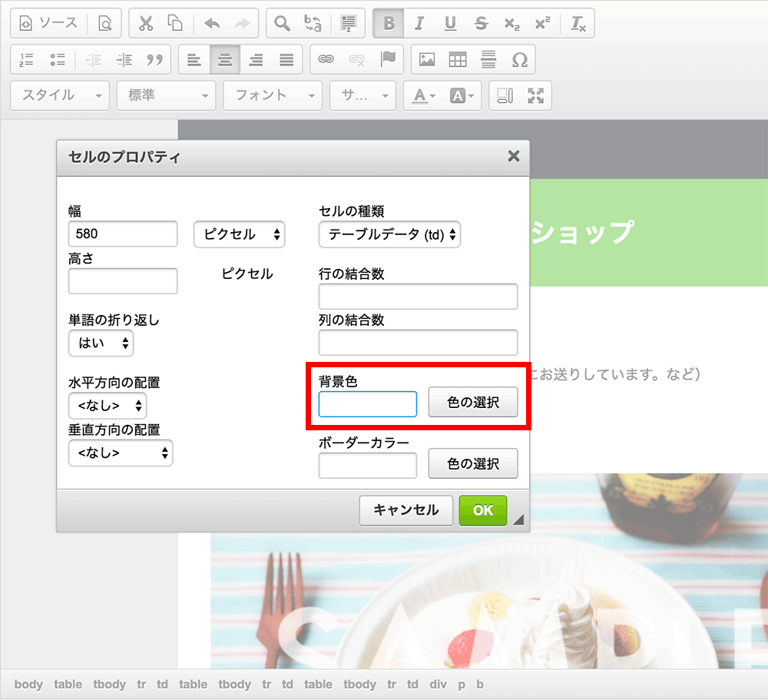The image size is (768, 700).
Task: Maximize the editor with expand icon
Action: 536,95
